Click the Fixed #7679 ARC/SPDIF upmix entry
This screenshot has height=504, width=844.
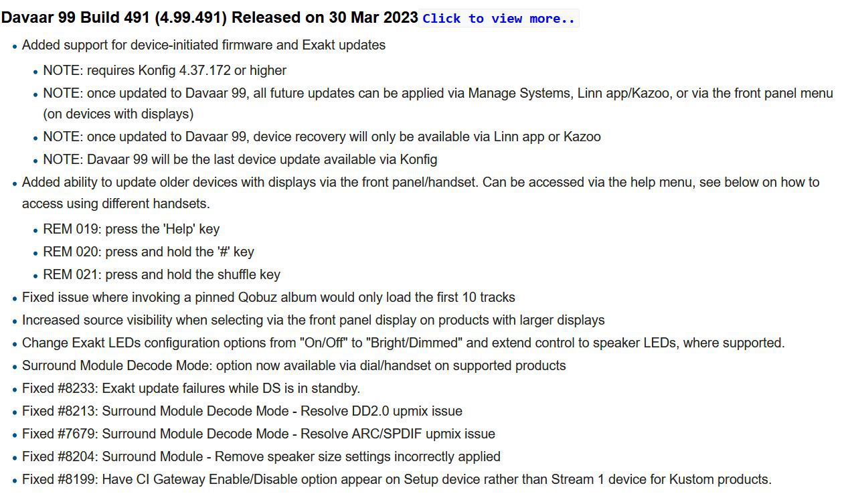pos(258,434)
